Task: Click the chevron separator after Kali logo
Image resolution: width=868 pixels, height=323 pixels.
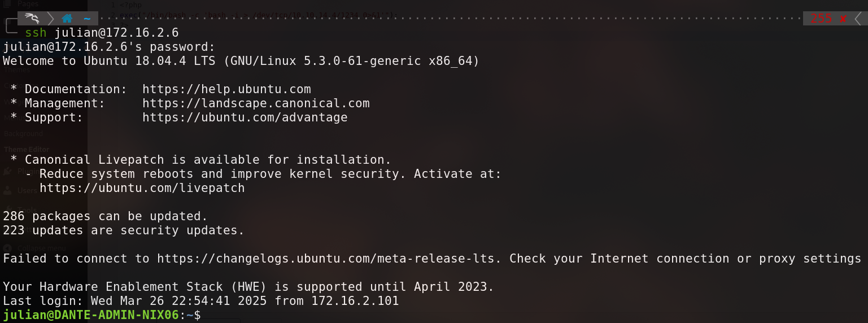Action: point(50,19)
